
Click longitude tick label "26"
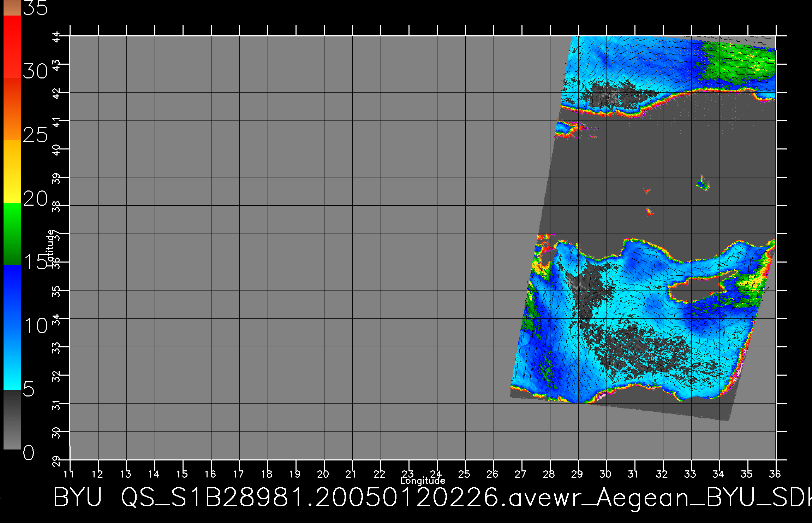click(492, 474)
